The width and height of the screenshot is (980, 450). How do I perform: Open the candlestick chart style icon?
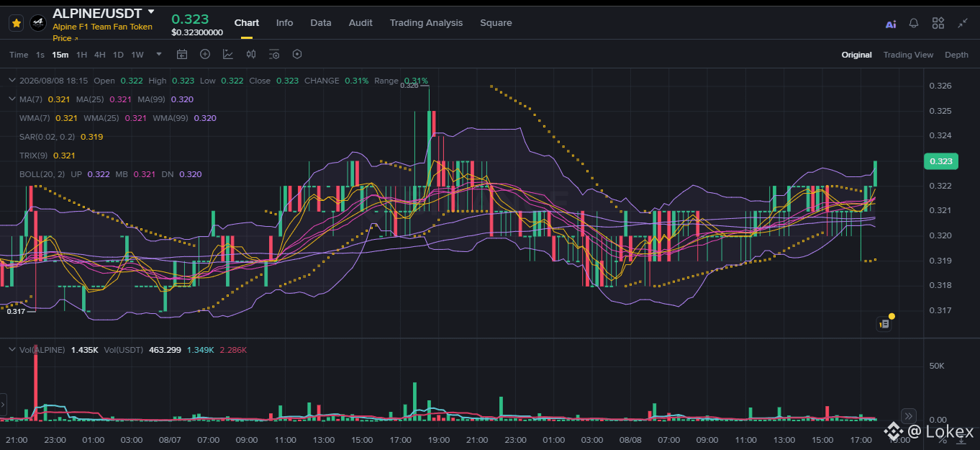click(251, 54)
